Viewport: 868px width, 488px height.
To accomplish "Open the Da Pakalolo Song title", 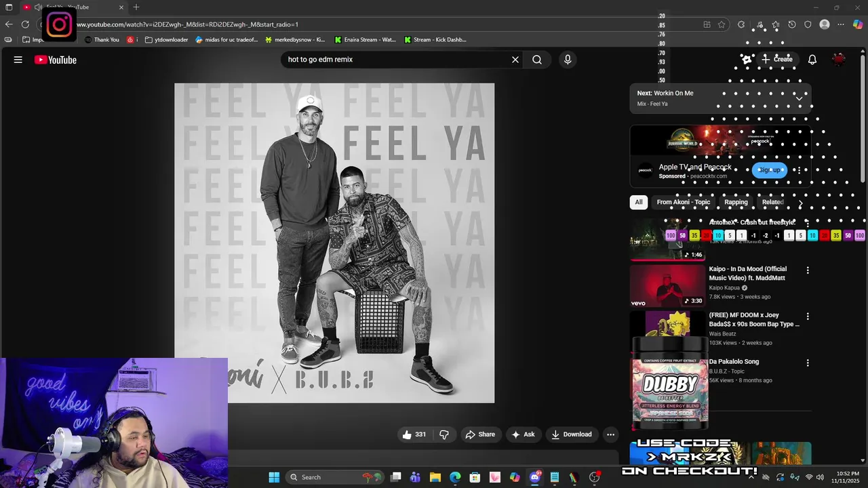I will point(734,361).
